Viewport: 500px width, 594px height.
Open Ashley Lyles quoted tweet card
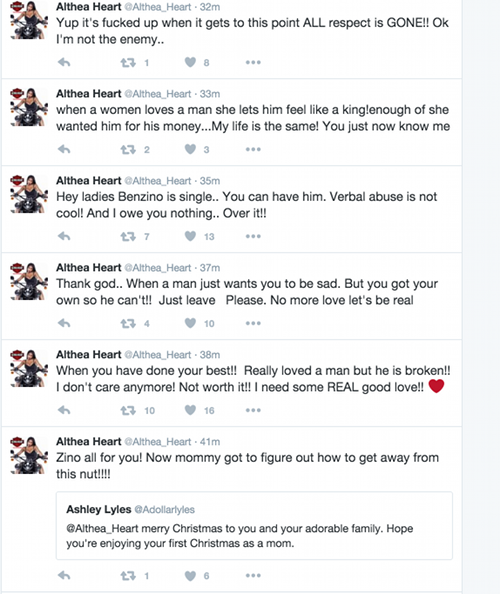[254, 525]
